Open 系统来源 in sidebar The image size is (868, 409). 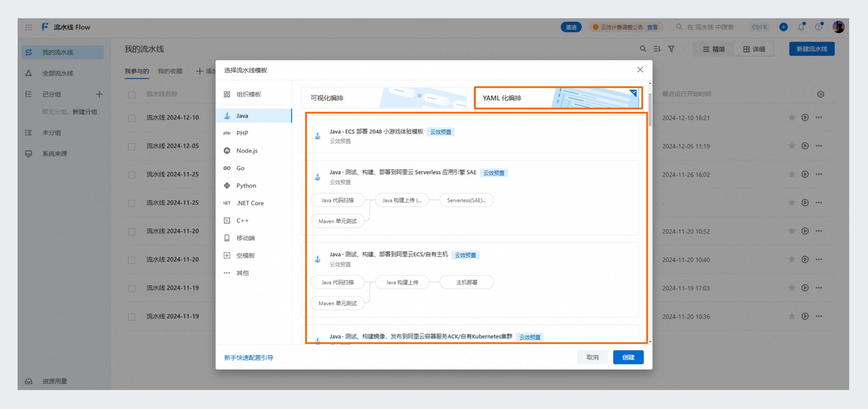pyautogui.click(x=63, y=154)
